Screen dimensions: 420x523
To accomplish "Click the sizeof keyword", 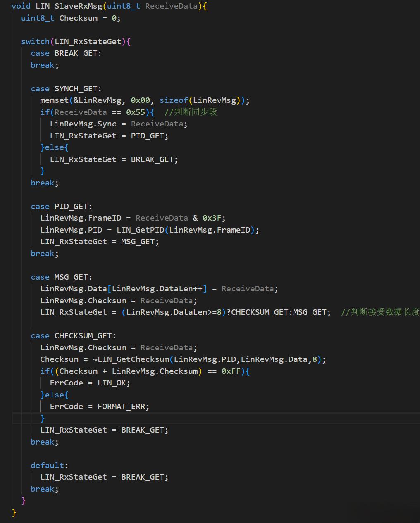I will coord(174,100).
